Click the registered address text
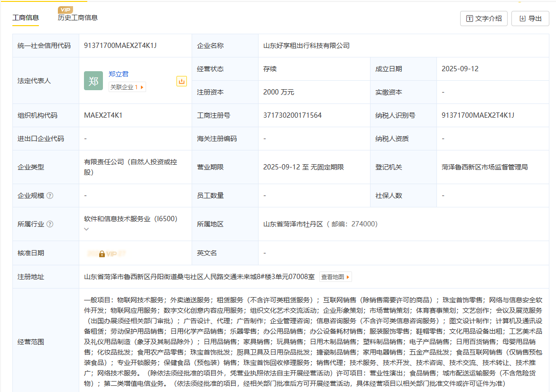556x392 pixels. tap(199, 277)
